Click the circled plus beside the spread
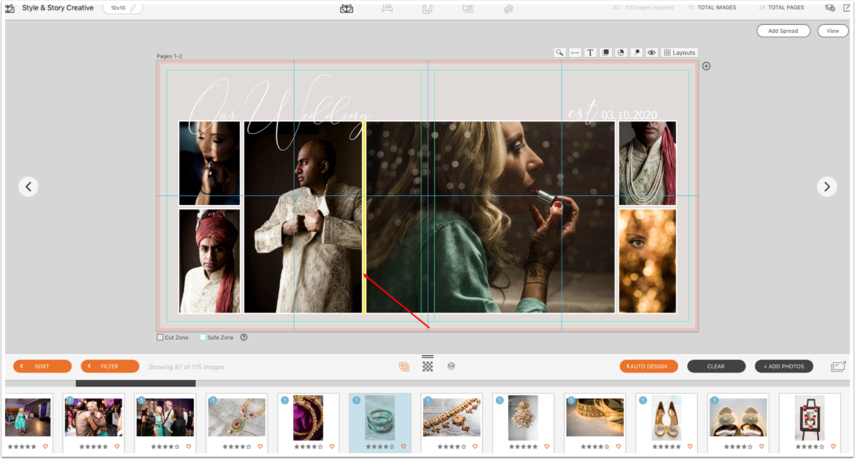 pos(706,66)
